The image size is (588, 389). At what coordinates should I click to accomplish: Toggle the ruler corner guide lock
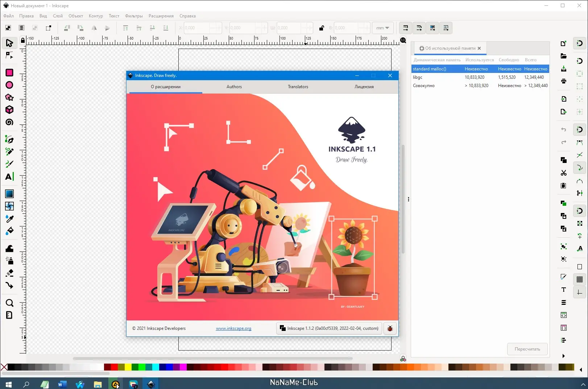(x=23, y=40)
